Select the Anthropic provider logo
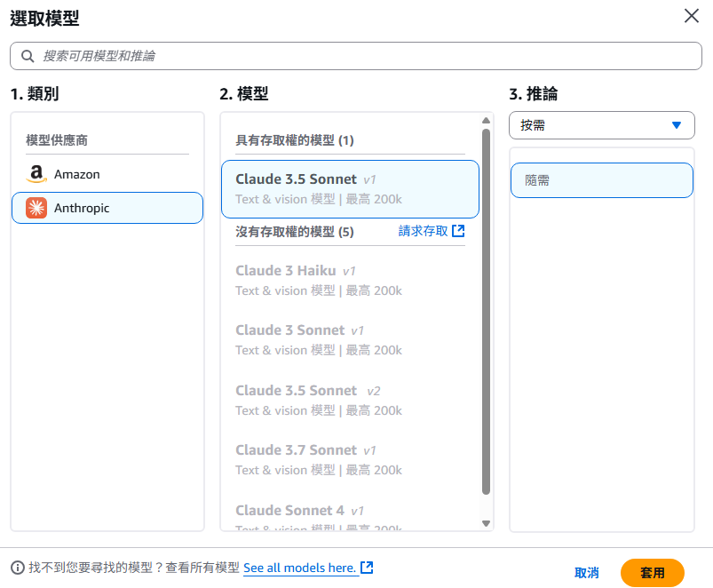Screen dimensions: 713x588 [x=36, y=208]
